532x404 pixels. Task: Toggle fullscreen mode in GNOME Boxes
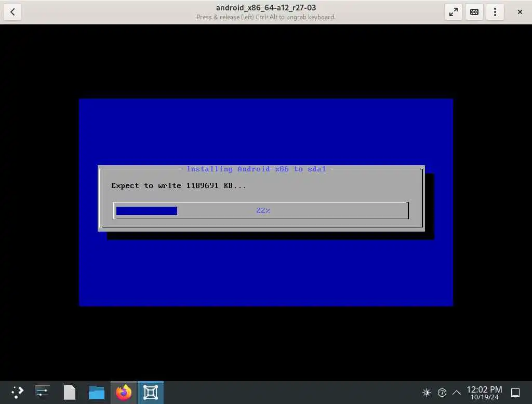453,12
